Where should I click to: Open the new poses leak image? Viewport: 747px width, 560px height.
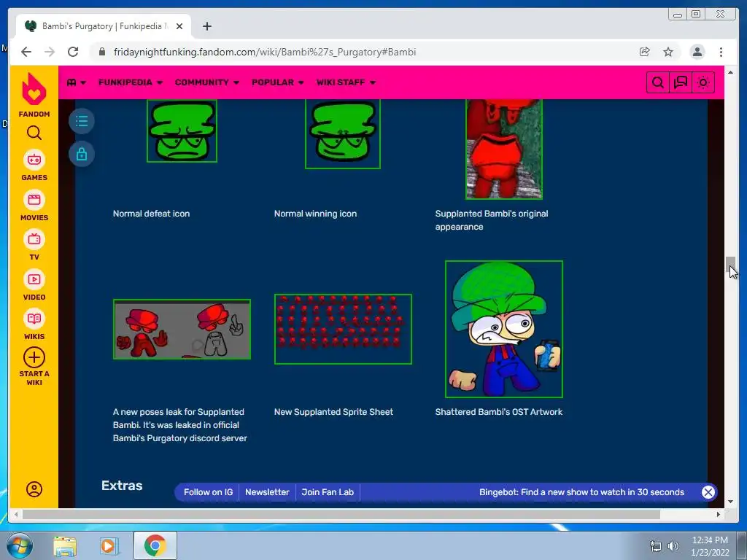tap(182, 329)
